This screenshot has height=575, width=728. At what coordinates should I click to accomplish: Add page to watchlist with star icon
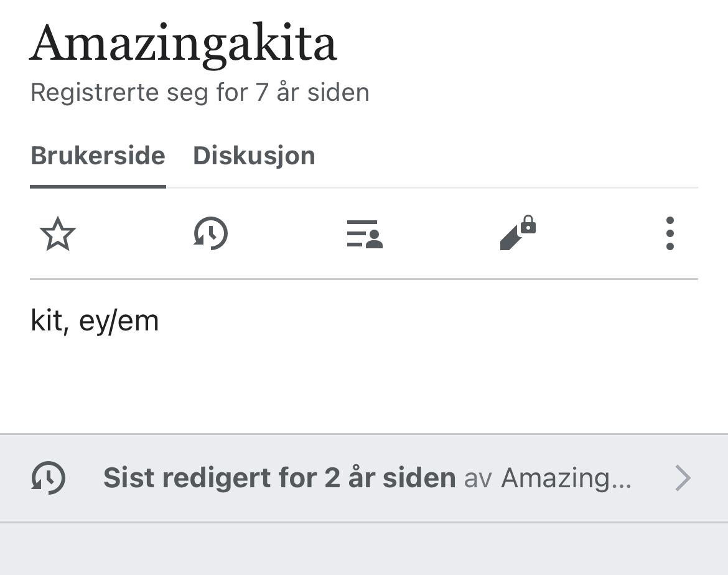point(58,235)
